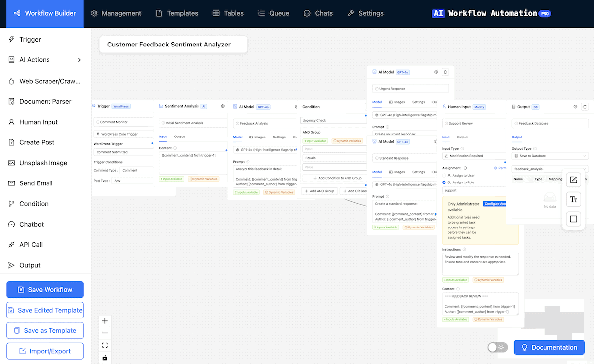Open the feedback_analysis table dropdown
The width and height of the screenshot is (594, 364).
(x=550, y=169)
